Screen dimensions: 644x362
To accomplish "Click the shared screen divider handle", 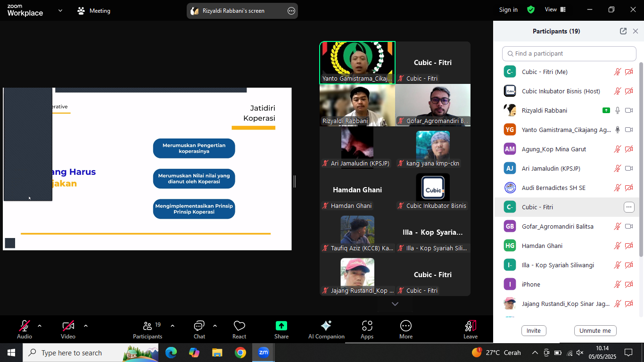I will [x=295, y=181].
